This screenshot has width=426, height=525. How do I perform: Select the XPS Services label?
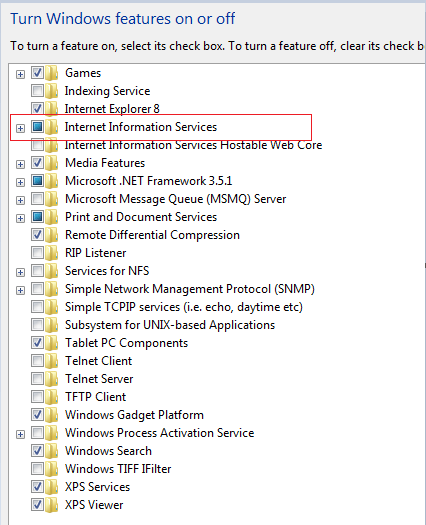[97, 487]
